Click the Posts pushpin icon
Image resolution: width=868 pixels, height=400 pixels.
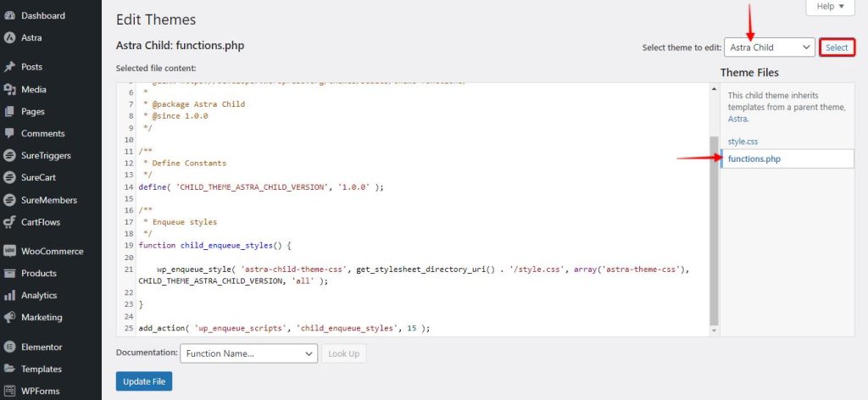click(x=9, y=67)
